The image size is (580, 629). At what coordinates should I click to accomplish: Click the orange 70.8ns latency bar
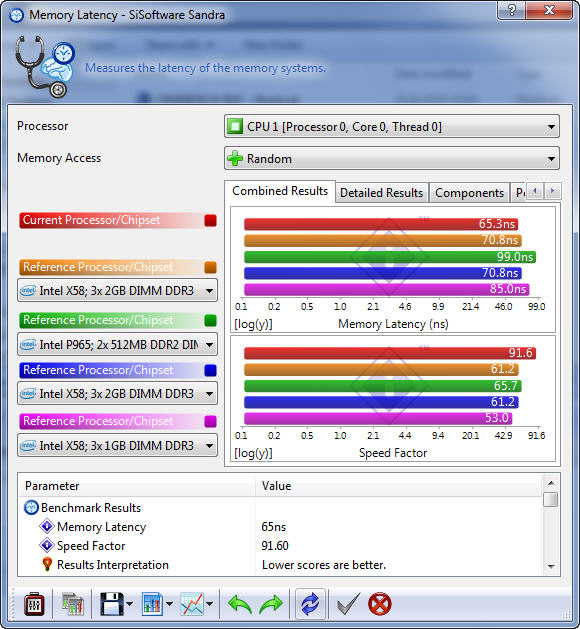click(383, 240)
